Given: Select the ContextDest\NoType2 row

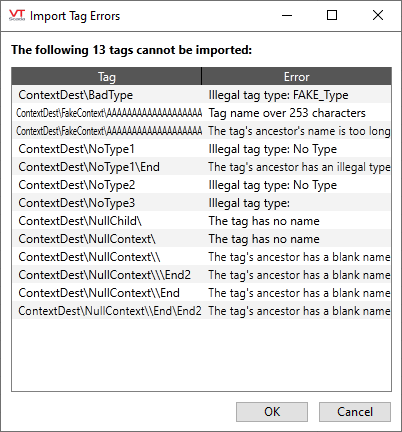Looking at the screenshot, I should point(201,185).
